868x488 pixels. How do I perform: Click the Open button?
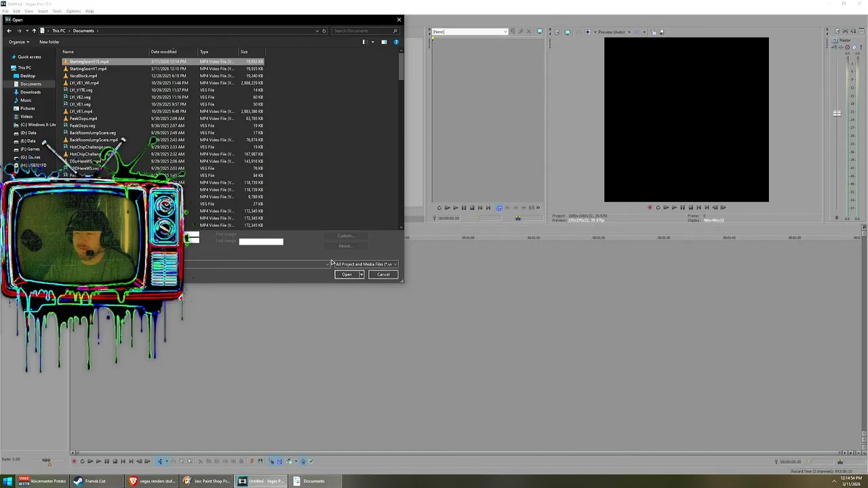(x=347, y=274)
